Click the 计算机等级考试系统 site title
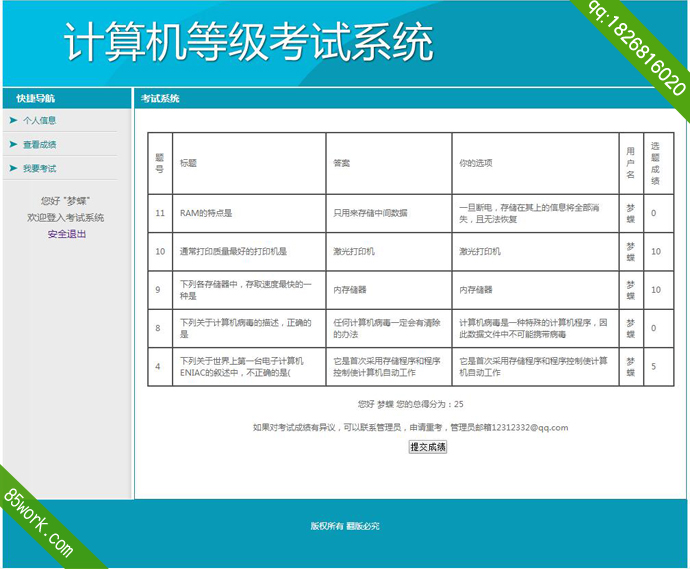 pyautogui.click(x=249, y=43)
